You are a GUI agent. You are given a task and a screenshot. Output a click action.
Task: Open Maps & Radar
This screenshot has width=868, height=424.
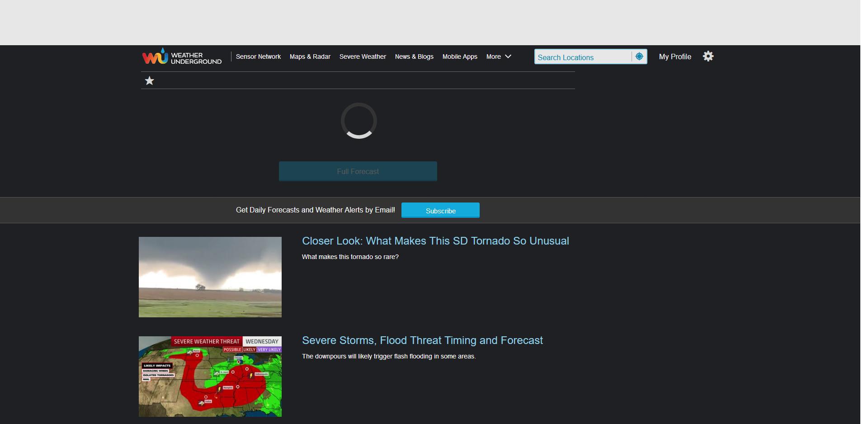pos(310,57)
